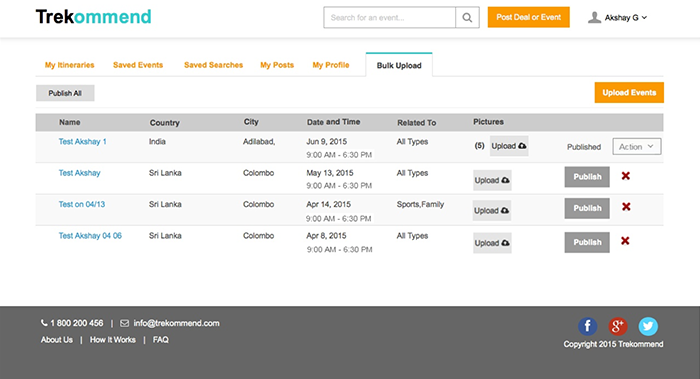
Task: Open the FAQ footer link
Action: coord(161,340)
